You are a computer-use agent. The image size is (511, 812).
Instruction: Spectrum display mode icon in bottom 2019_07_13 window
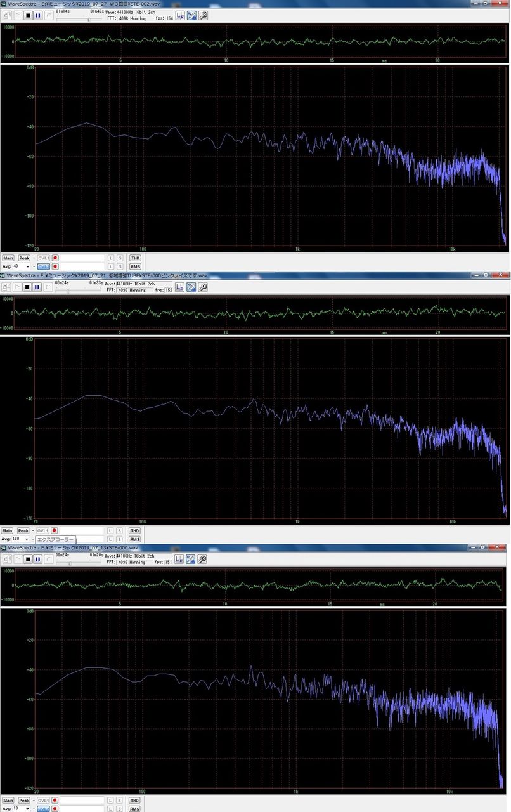(191, 560)
